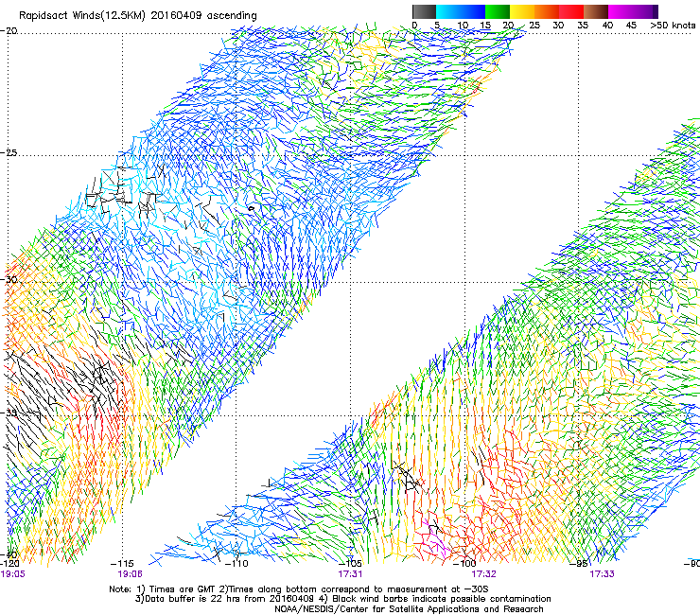Click the cyan-to-blue 5–15 knots legend swatch
Viewport: 700px width, 615px height.
click(x=461, y=11)
